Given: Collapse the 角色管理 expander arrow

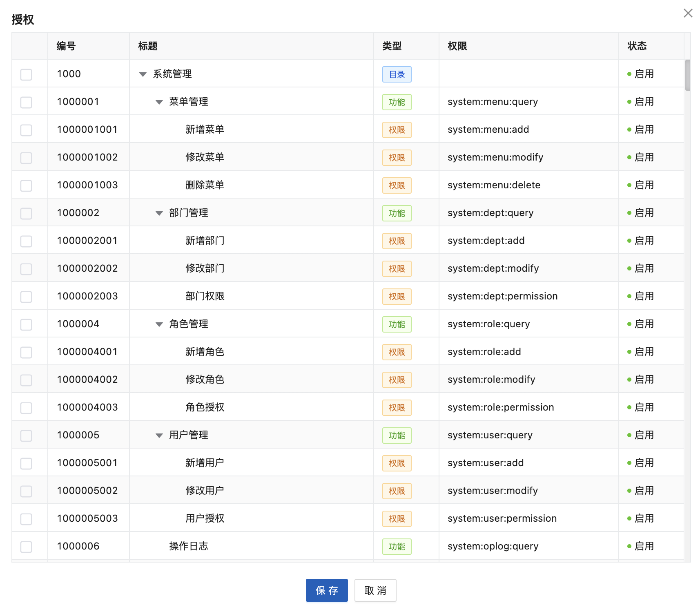Looking at the screenshot, I should point(159,324).
